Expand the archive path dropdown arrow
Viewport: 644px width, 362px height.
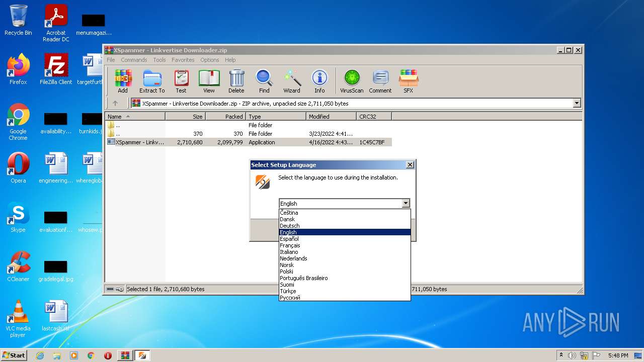577,103
